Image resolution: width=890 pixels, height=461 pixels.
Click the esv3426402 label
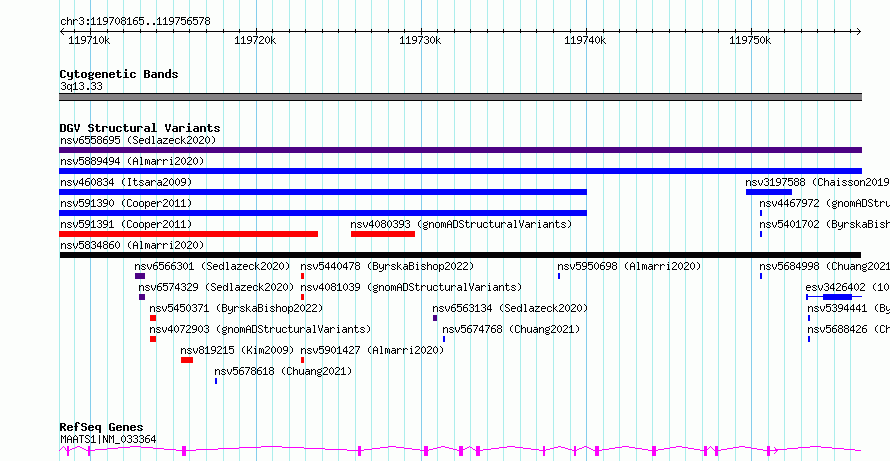(x=847, y=287)
